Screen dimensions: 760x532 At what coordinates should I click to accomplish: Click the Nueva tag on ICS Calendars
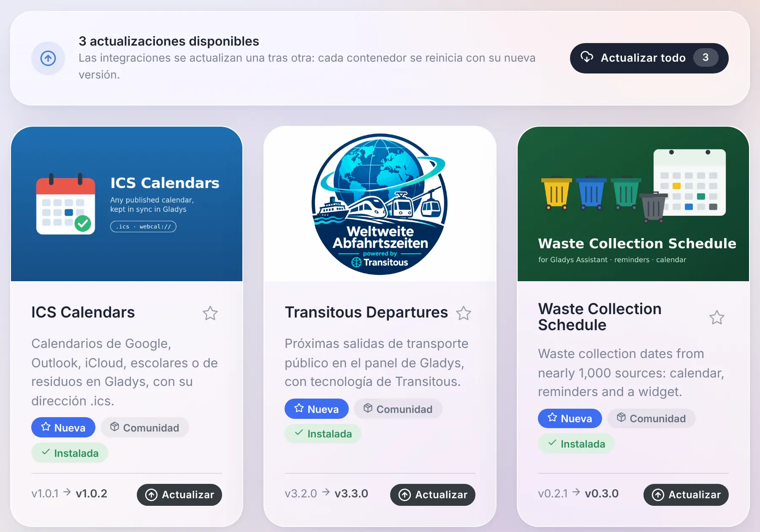(x=63, y=427)
